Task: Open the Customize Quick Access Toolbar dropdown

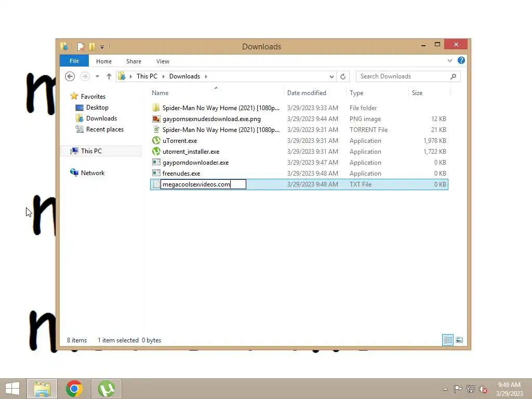Action: pyautogui.click(x=102, y=47)
